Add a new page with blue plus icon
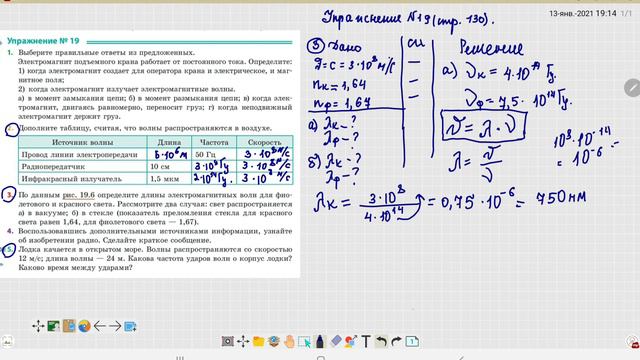 coord(130,327)
